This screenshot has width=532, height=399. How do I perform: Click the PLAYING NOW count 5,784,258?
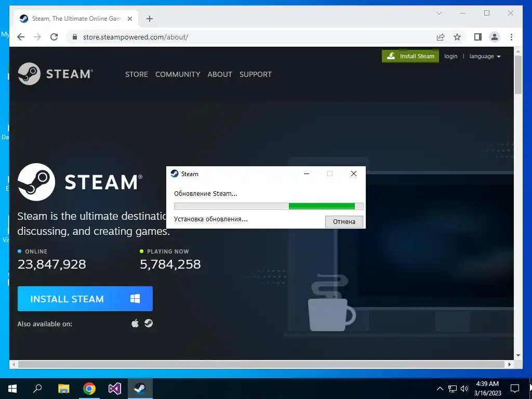click(x=170, y=264)
